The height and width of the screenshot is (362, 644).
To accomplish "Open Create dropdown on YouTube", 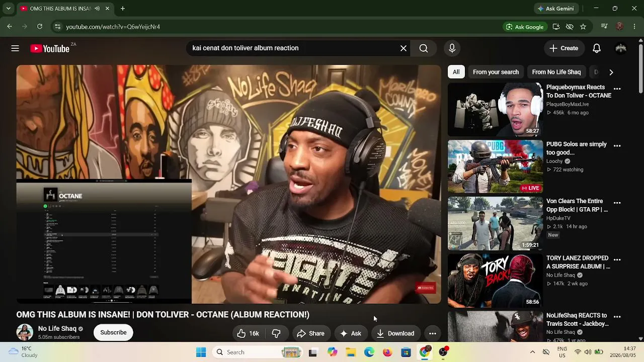I will click(x=564, y=48).
